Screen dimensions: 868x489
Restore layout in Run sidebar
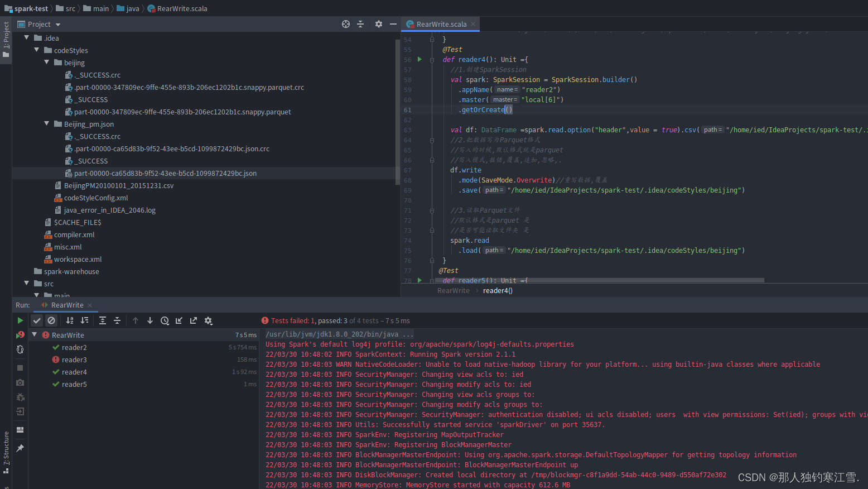point(20,430)
